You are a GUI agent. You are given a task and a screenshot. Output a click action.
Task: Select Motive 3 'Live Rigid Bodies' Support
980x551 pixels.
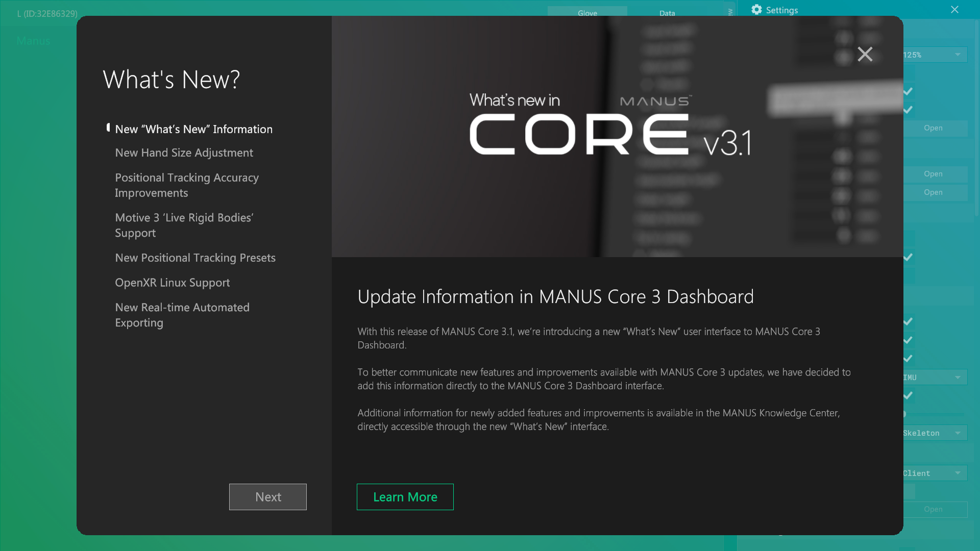(184, 225)
